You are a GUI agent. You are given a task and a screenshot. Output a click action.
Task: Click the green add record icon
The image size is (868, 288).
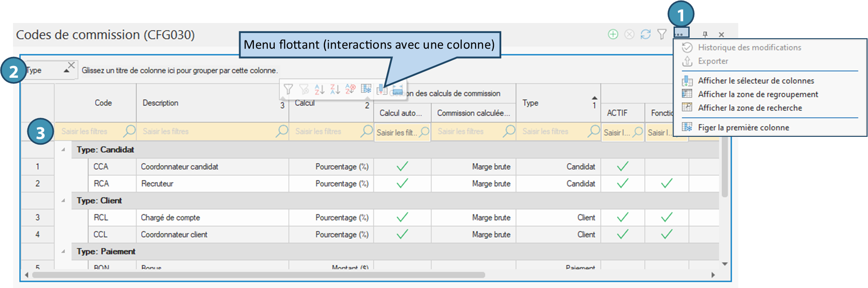point(613,34)
